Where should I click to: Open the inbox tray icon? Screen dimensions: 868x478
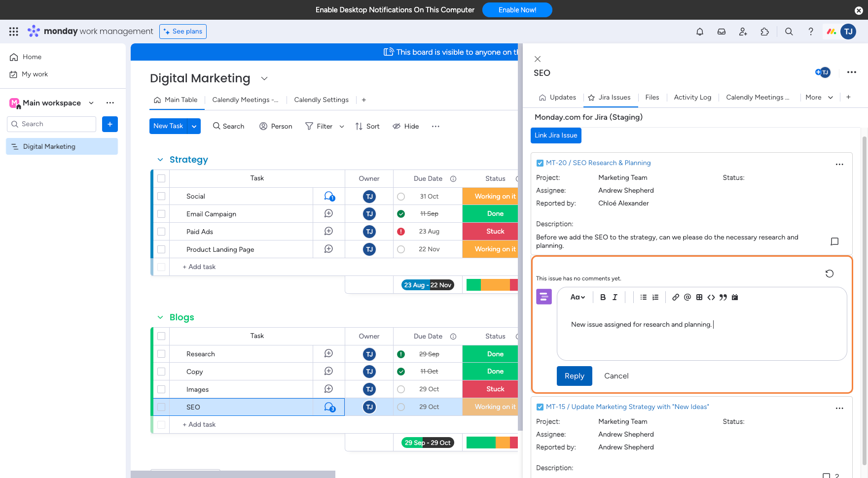click(x=721, y=32)
